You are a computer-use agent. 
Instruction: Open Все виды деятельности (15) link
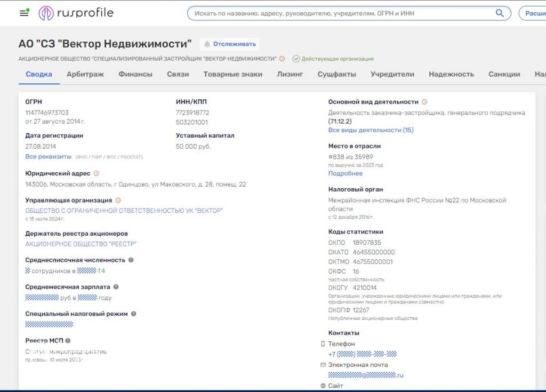tap(371, 130)
